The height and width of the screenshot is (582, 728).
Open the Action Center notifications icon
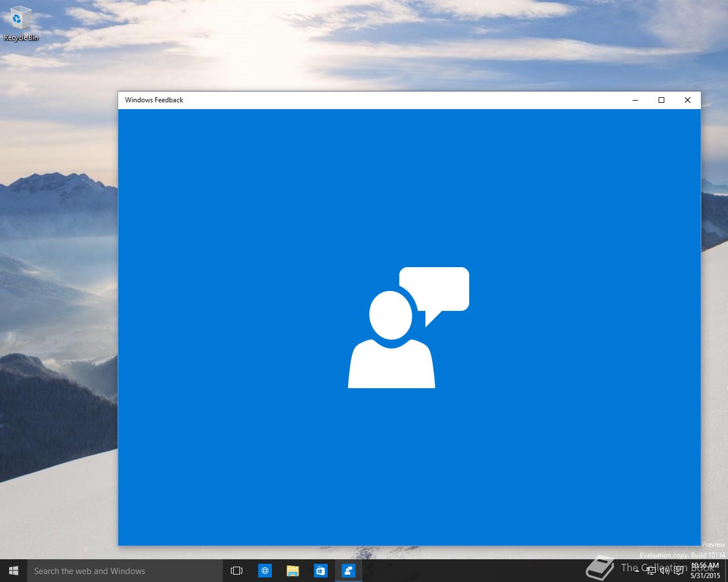(679, 571)
